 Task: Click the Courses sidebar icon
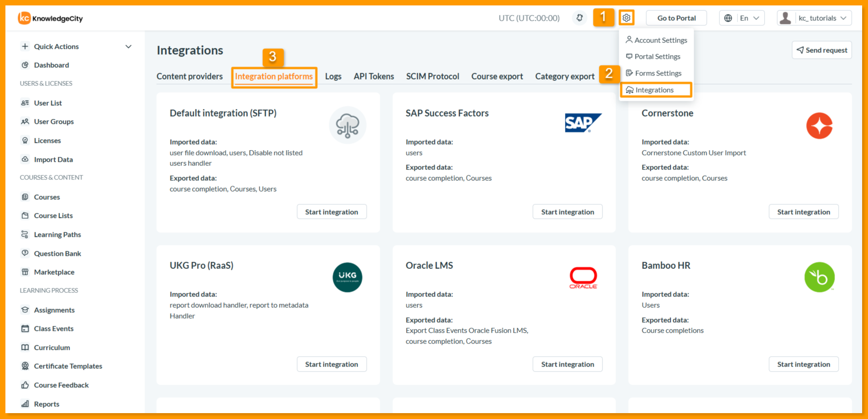(x=25, y=197)
